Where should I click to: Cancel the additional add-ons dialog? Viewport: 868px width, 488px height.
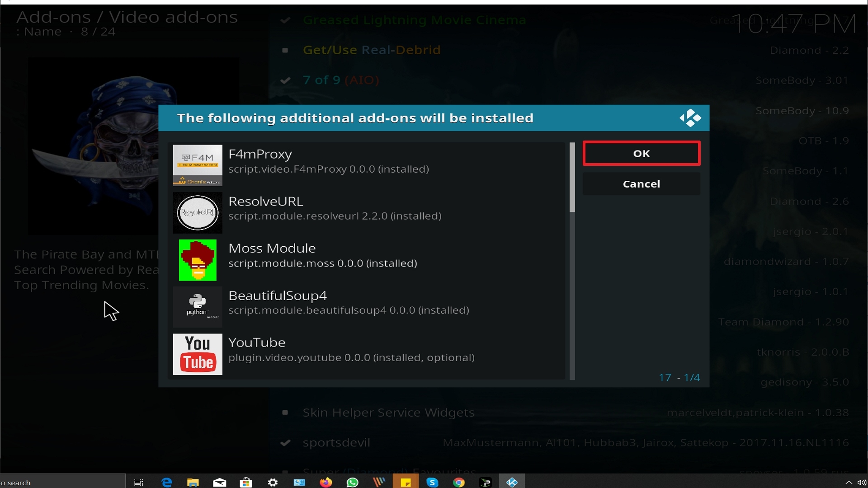click(641, 184)
